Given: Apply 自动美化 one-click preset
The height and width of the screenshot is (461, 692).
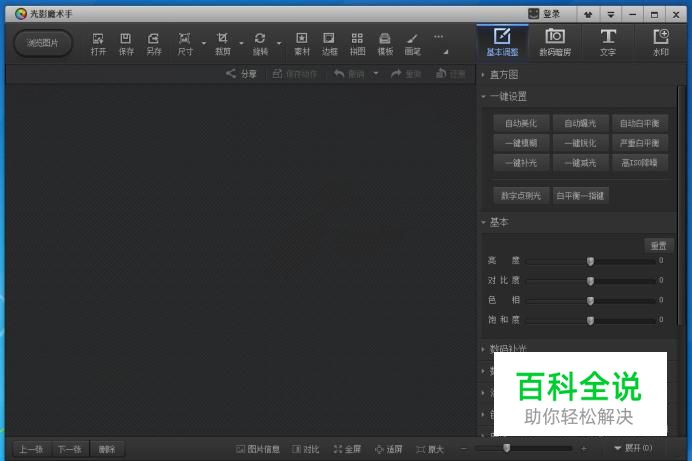Looking at the screenshot, I should pyautogui.click(x=521, y=123).
